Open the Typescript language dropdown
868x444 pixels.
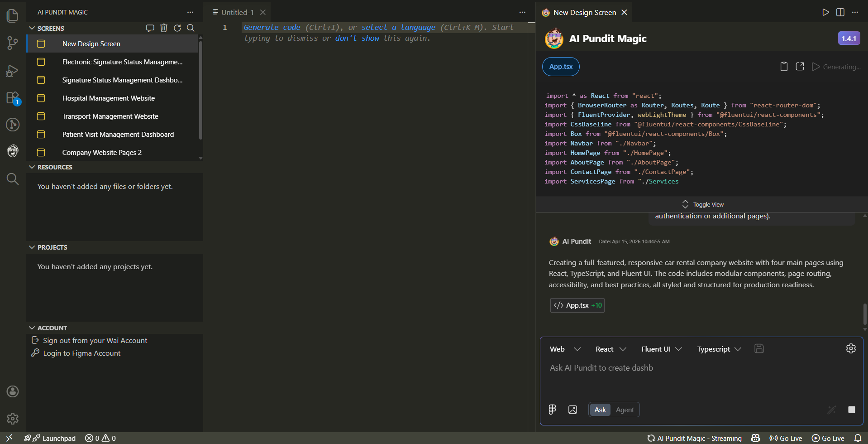tap(719, 349)
